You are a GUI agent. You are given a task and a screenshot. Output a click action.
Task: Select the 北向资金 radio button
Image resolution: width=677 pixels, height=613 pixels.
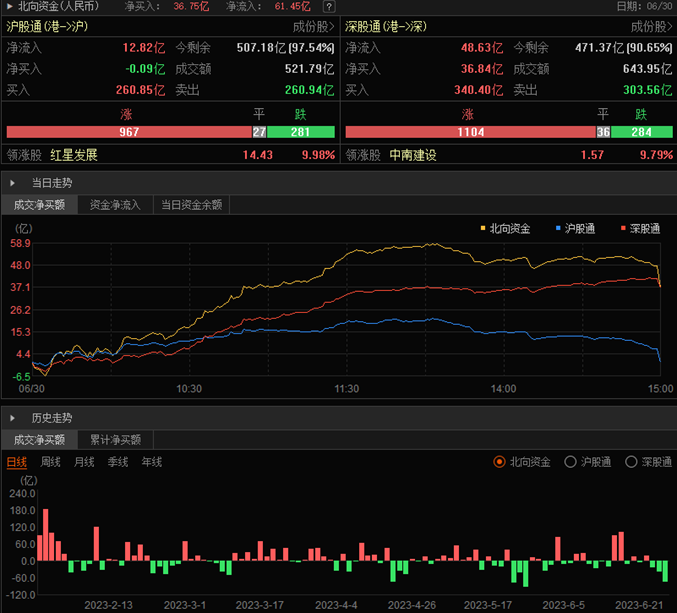click(x=500, y=462)
